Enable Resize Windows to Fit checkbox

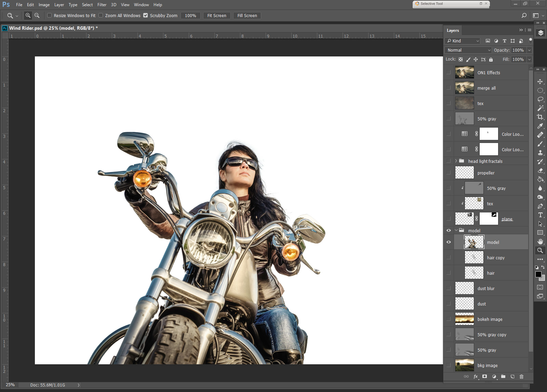coord(50,15)
